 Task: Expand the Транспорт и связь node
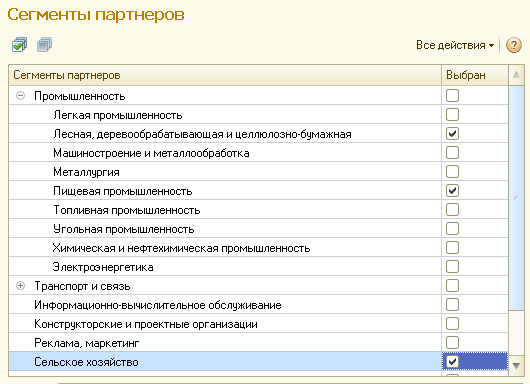[x=21, y=286]
